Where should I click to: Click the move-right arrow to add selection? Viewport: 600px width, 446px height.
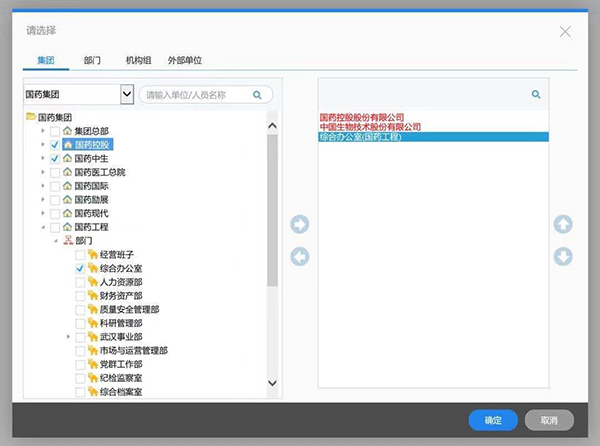point(300,224)
